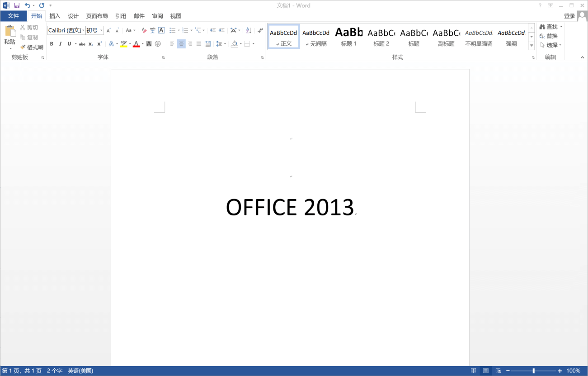Apply character border icon
The height and width of the screenshot is (376, 588).
coord(161,30)
